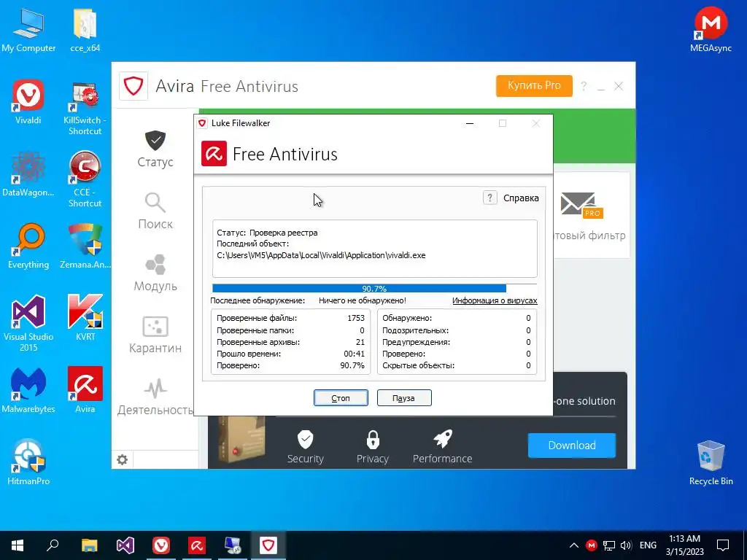This screenshot has height=560, width=747.
Task: Open network status in the system tray
Action: pos(609,545)
